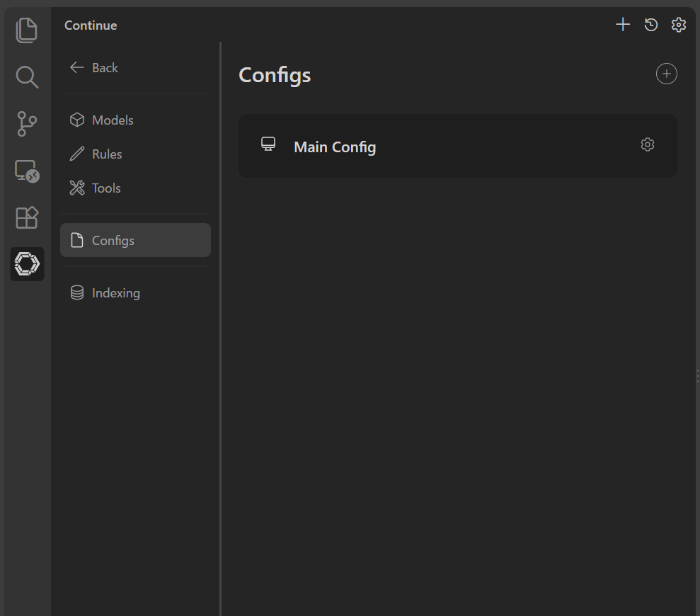
Task: Click the monitor icon beside Main Config
Action: pos(268,144)
